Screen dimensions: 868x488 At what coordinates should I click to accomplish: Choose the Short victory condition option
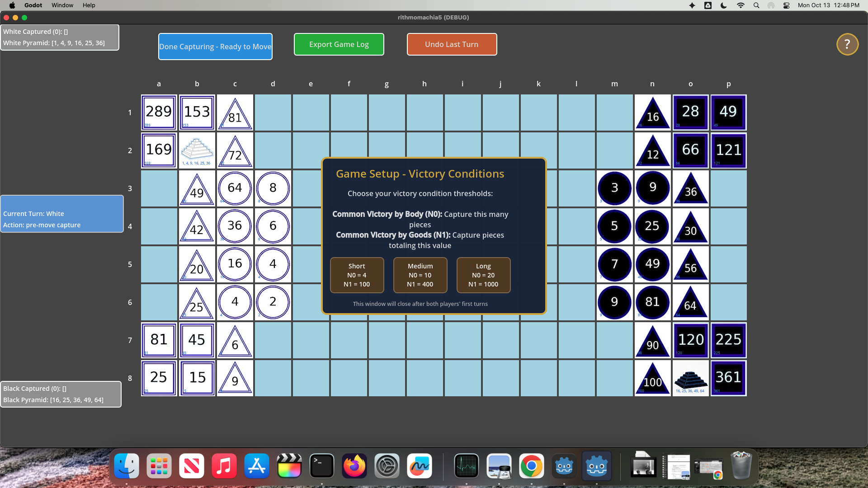357,275
